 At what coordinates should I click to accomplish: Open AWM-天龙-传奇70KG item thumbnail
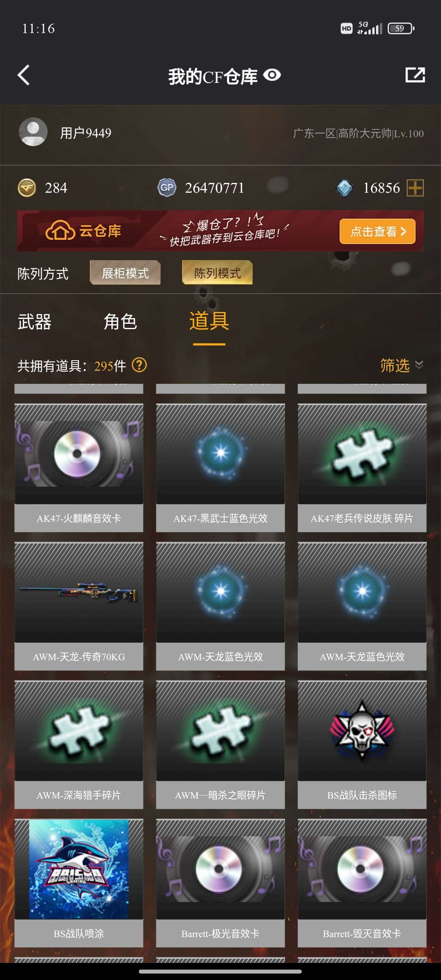[79, 592]
